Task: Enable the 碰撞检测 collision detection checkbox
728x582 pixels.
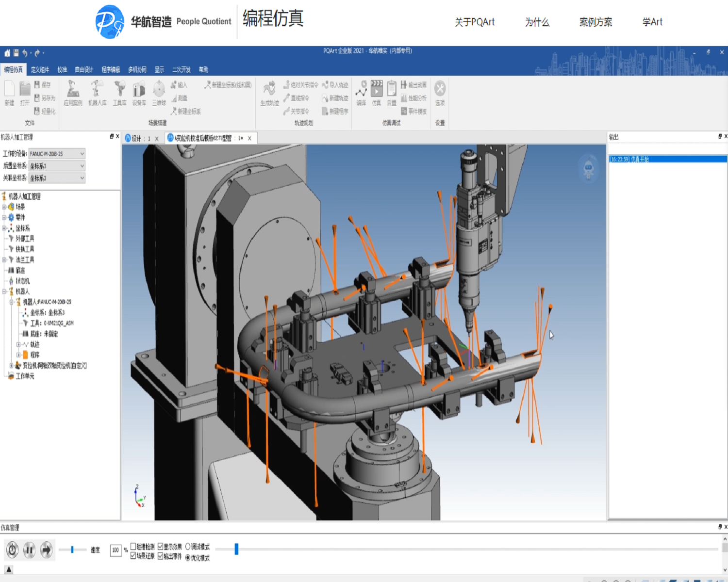Action: click(133, 547)
